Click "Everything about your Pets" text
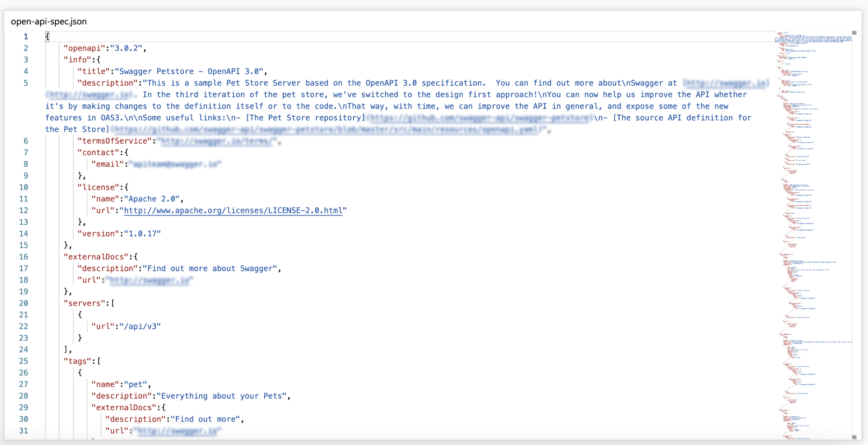The image size is (868, 445). (x=222, y=396)
